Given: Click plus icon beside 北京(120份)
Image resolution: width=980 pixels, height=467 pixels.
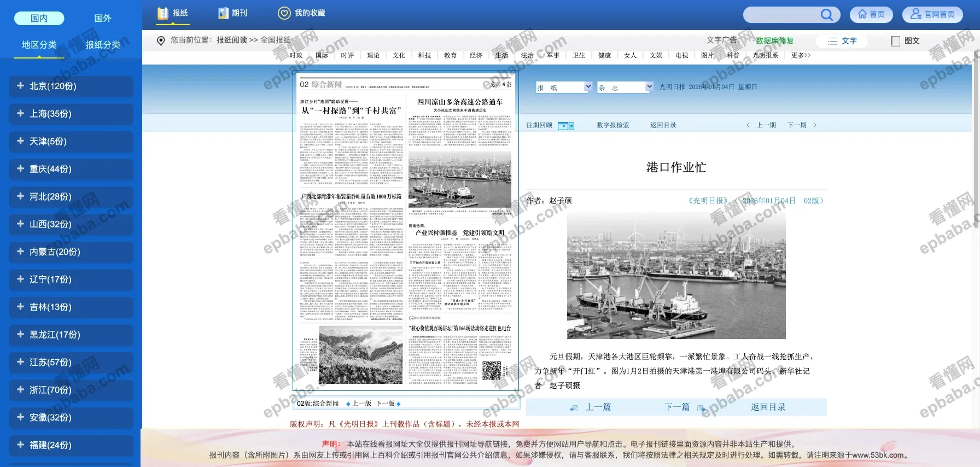Looking at the screenshot, I should coord(20,85).
